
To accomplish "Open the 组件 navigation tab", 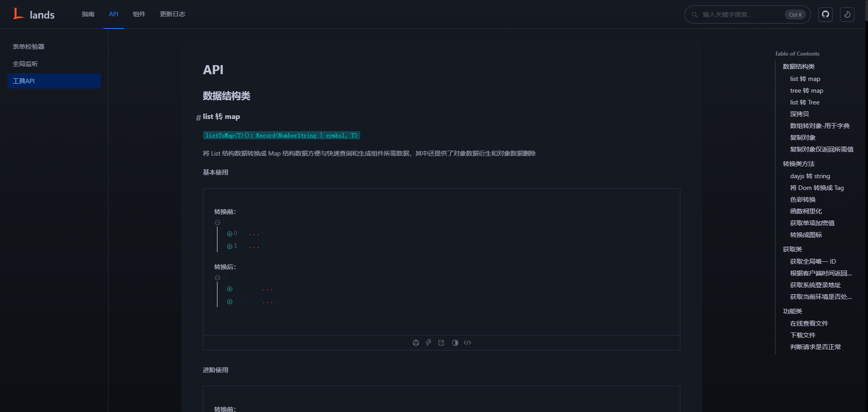I will tap(139, 14).
